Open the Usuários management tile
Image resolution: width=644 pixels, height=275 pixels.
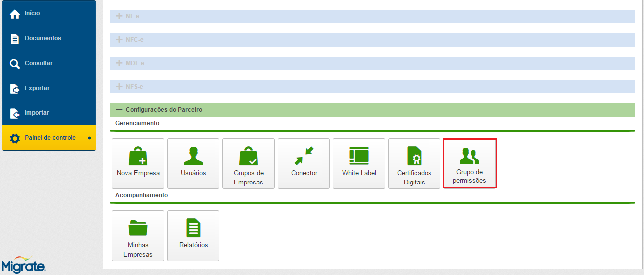click(193, 164)
